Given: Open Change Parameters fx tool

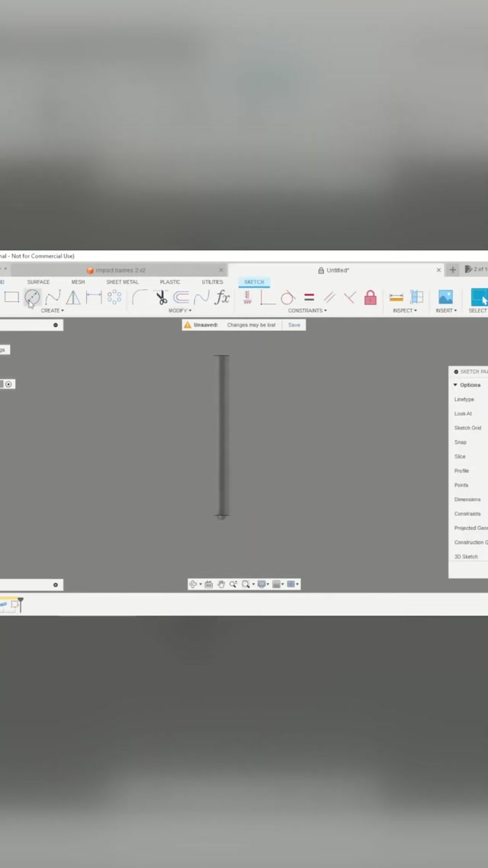Looking at the screenshot, I should [x=222, y=297].
